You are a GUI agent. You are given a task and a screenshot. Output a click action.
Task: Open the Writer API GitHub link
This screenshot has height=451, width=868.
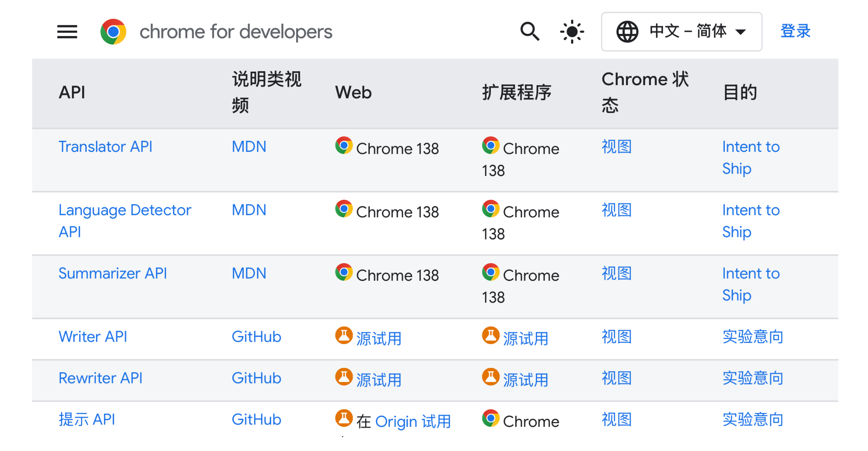point(256,337)
